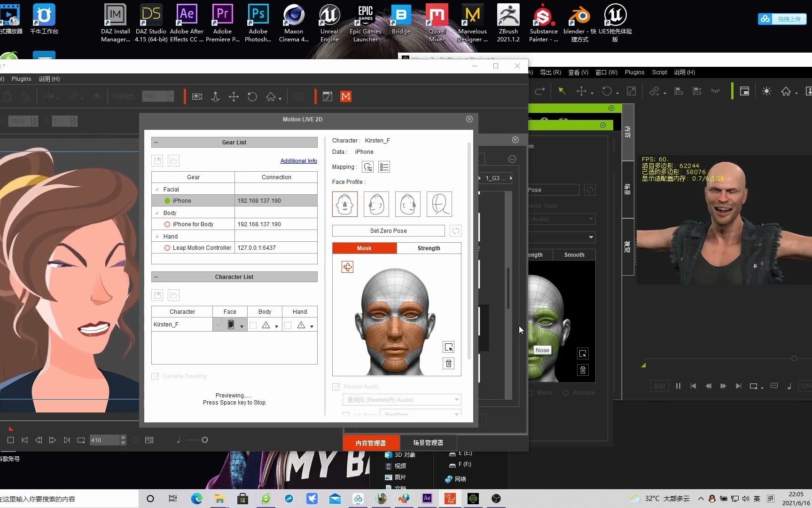Open the facial mapping settings icon
The height and width of the screenshot is (508, 812).
[x=368, y=167]
